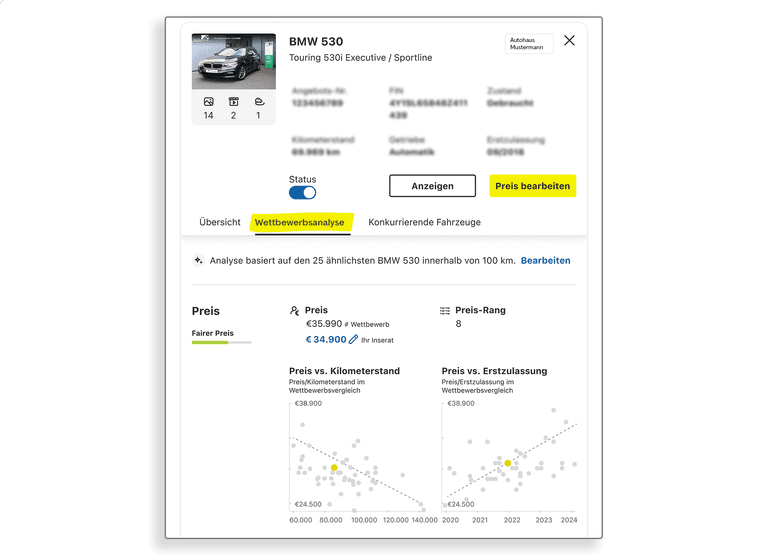Toggle the Status switch off
Viewport: 768px width, 555px height.
302,193
